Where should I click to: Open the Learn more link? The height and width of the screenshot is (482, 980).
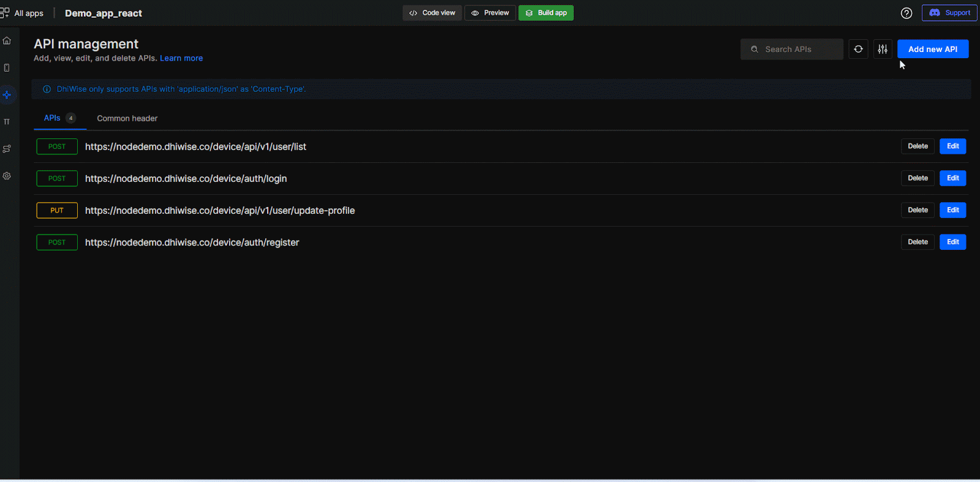pyautogui.click(x=181, y=58)
